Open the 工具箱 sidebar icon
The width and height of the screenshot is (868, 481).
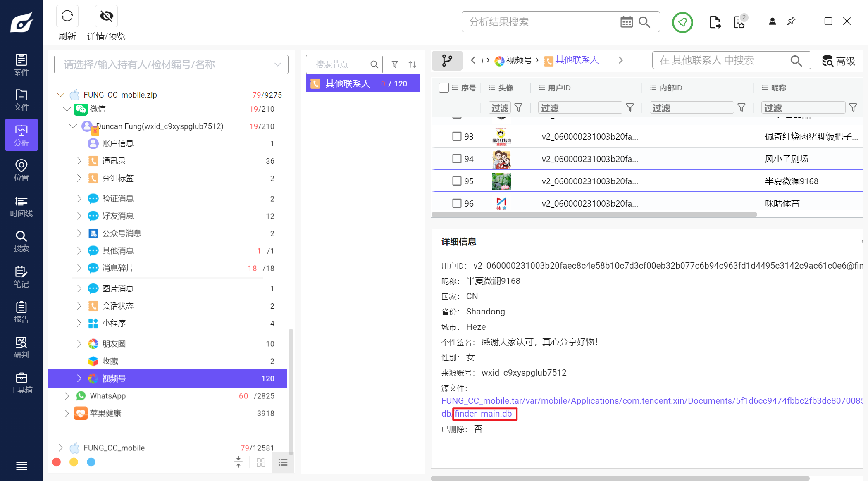[x=21, y=383]
